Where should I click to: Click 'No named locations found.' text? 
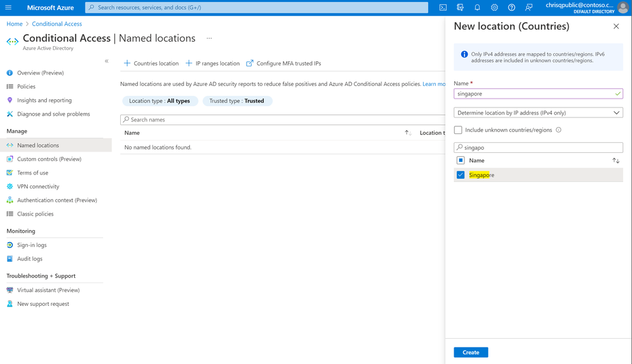tap(158, 147)
